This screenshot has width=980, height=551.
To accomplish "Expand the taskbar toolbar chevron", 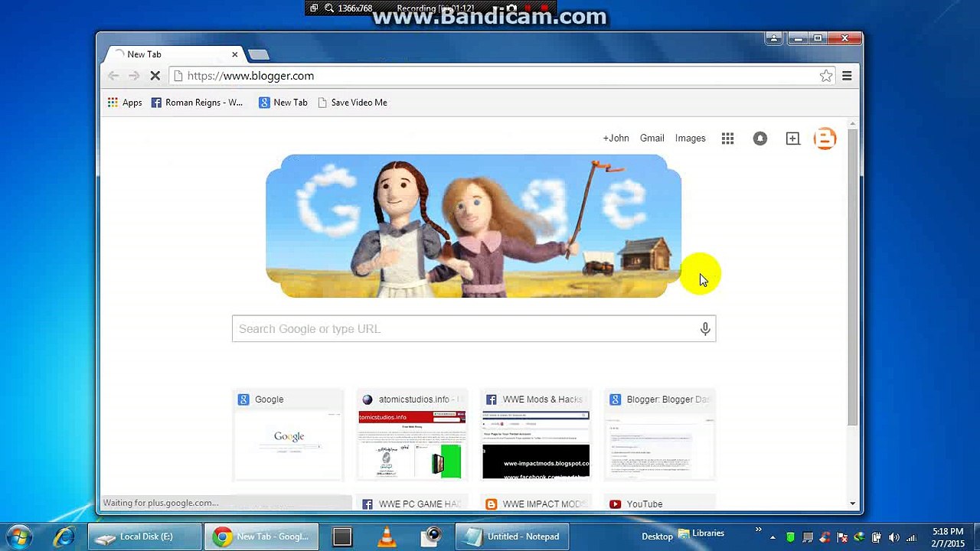I will click(759, 530).
